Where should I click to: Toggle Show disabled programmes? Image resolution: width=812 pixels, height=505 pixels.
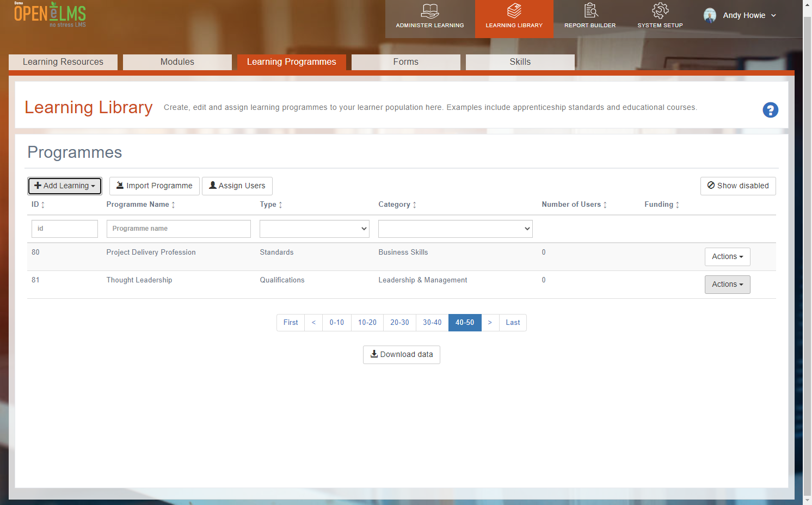pyautogui.click(x=738, y=186)
